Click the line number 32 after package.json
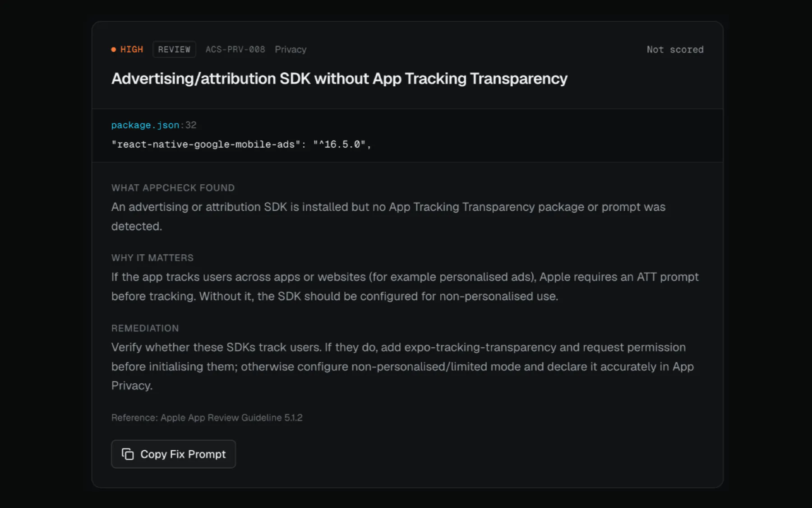The image size is (812, 508). (x=191, y=125)
